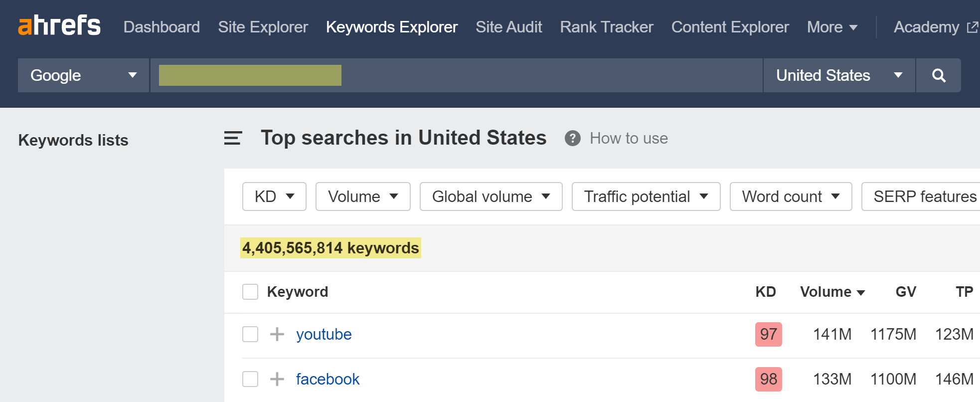Screen dimensions: 980x402
Task: Expand the KD filter dropdown
Action: coord(274,197)
